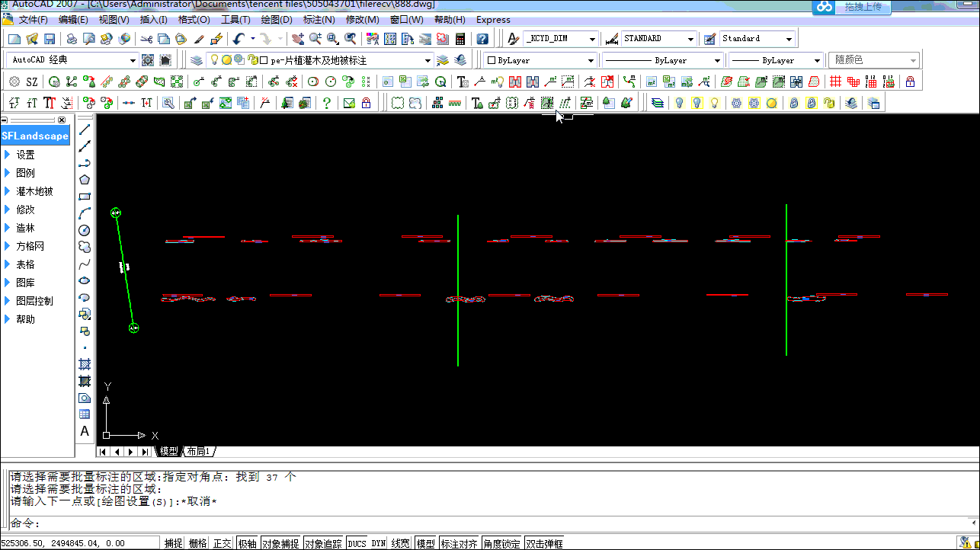This screenshot has height=550, width=980.
Task: Open the layer dropdown showing pe-片植灌木及地被标注
Action: coord(428,60)
